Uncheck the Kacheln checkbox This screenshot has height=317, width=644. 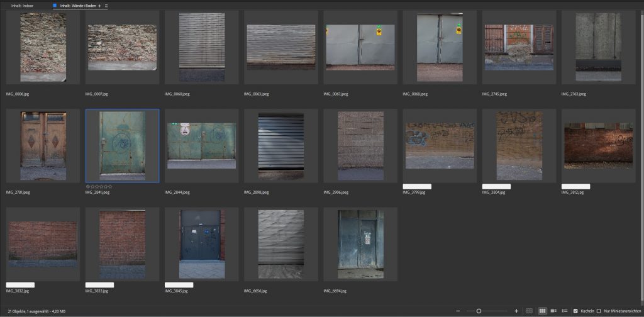tap(575, 311)
